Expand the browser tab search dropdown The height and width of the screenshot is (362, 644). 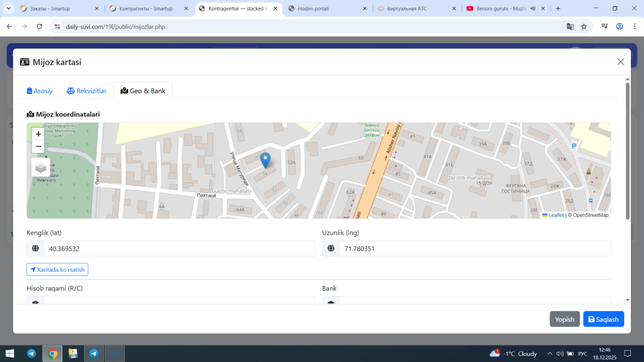tap(9, 9)
